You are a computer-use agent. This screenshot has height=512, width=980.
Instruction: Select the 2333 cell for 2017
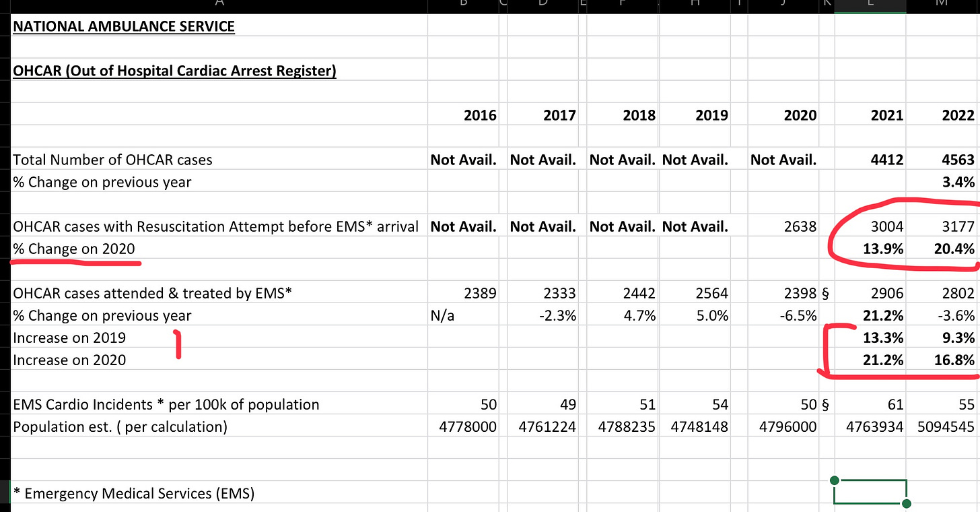(x=560, y=293)
